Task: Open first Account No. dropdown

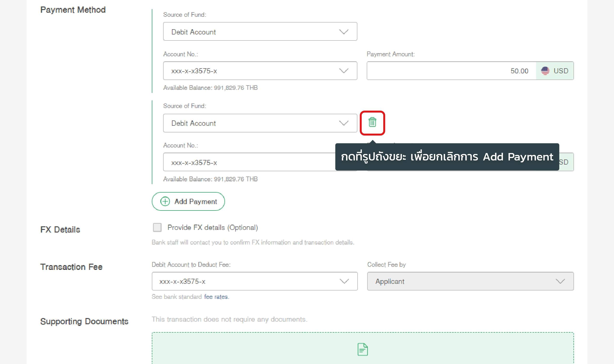Action: click(260, 71)
